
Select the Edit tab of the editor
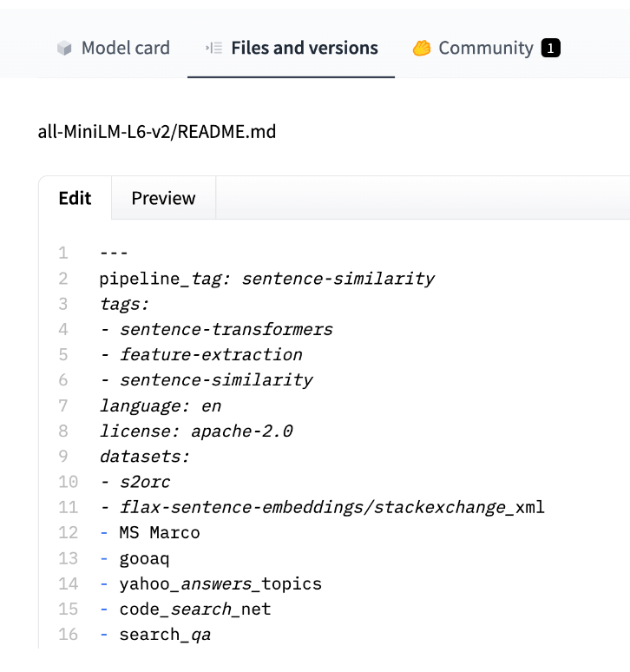75,198
